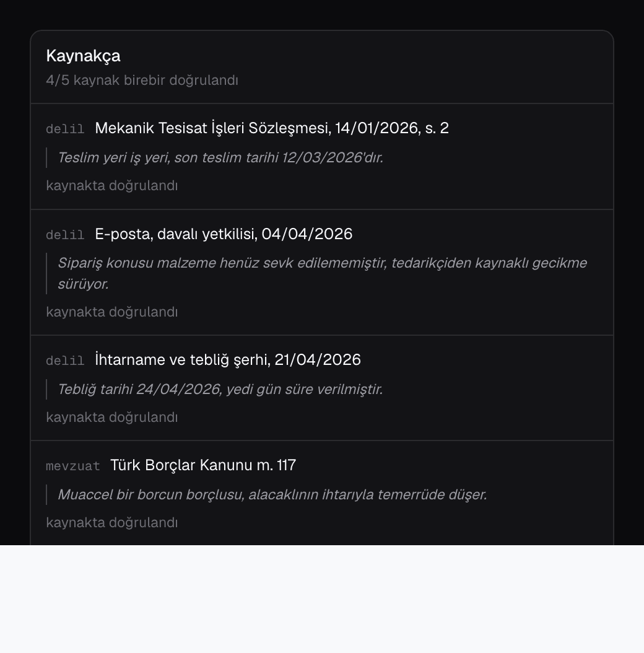Open İhtarname ve tebliğ şerhi source title
The height and width of the screenshot is (653, 644).
228,359
